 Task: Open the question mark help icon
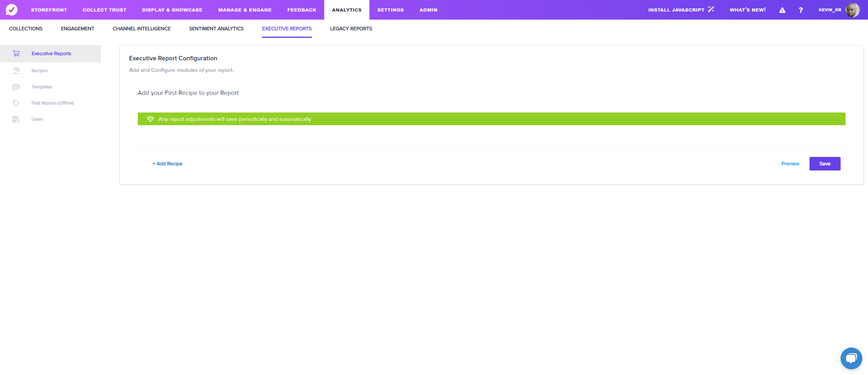point(801,10)
